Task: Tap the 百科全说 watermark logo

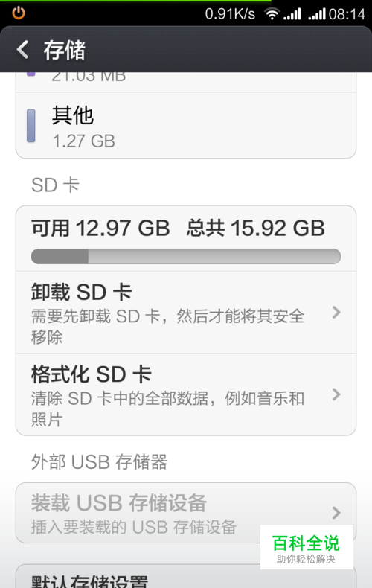Action: [307, 548]
